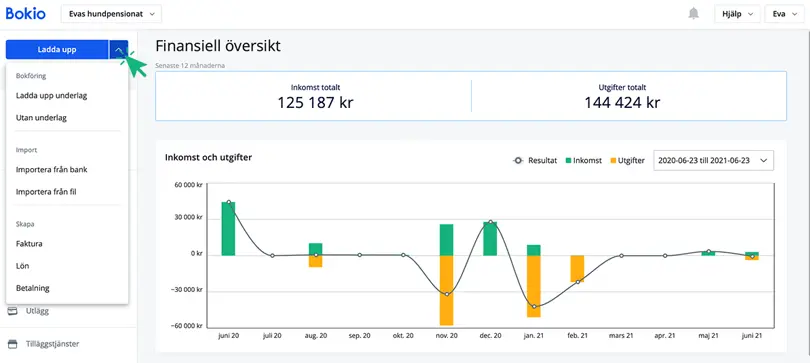Toggle the Resultat legend marker

[518, 161]
